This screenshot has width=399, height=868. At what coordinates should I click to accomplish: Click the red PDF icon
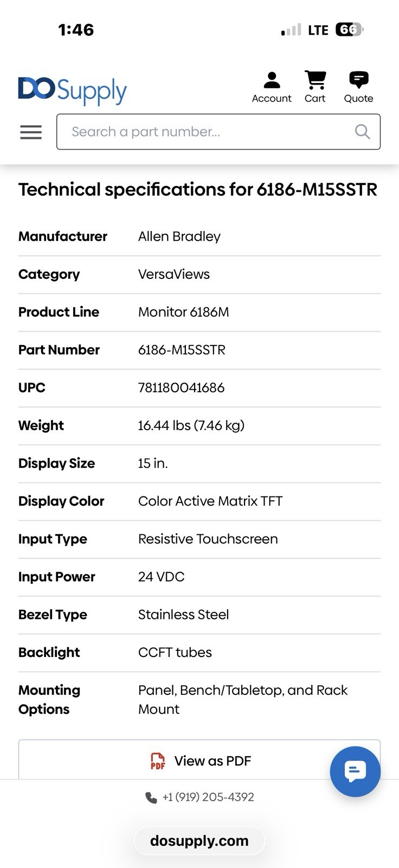click(158, 761)
